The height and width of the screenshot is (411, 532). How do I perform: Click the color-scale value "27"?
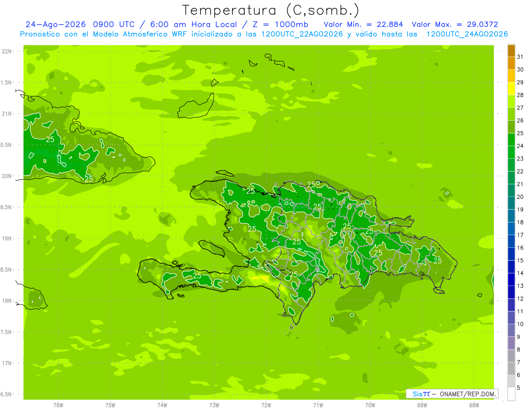click(520, 108)
